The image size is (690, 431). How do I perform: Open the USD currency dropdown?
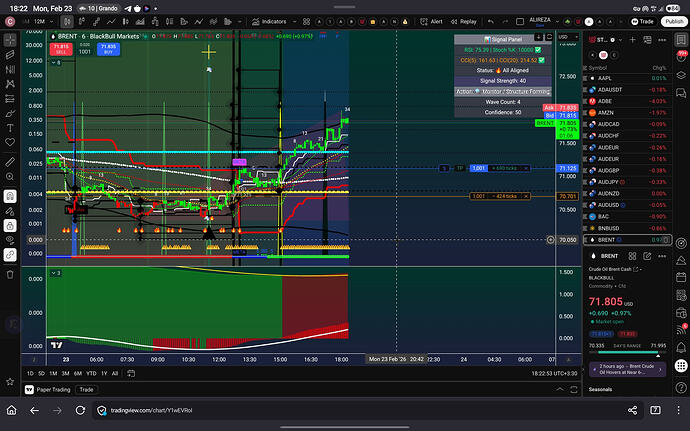coord(568,37)
